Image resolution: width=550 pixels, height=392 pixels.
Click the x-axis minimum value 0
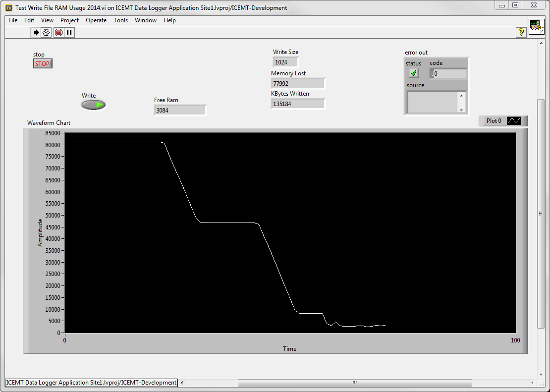point(64,340)
